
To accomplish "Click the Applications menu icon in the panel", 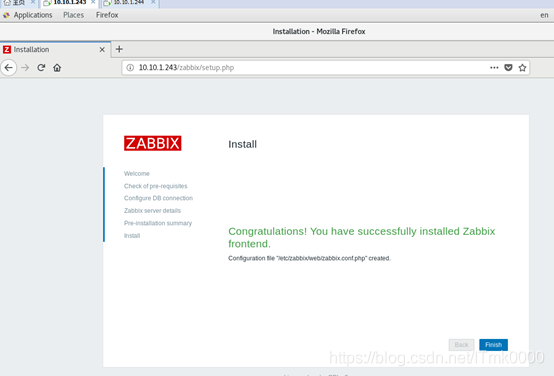I will [6, 15].
